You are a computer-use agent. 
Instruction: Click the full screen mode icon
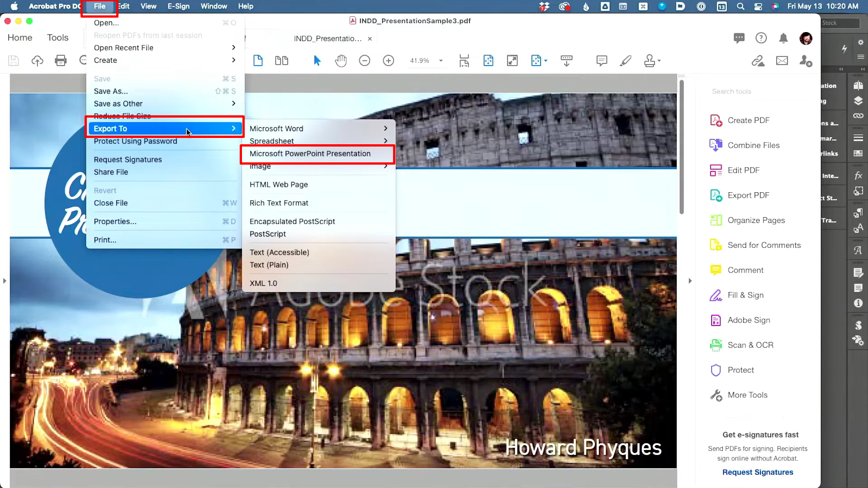coord(512,61)
